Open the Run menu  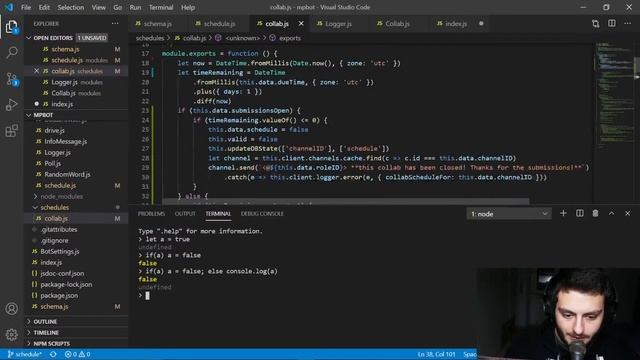(135, 7)
